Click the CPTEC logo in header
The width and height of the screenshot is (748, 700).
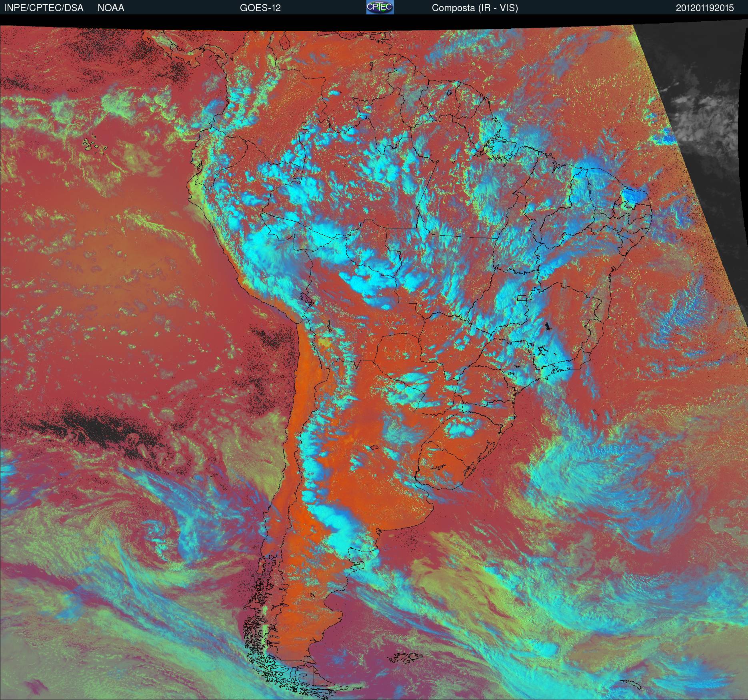[x=380, y=7]
